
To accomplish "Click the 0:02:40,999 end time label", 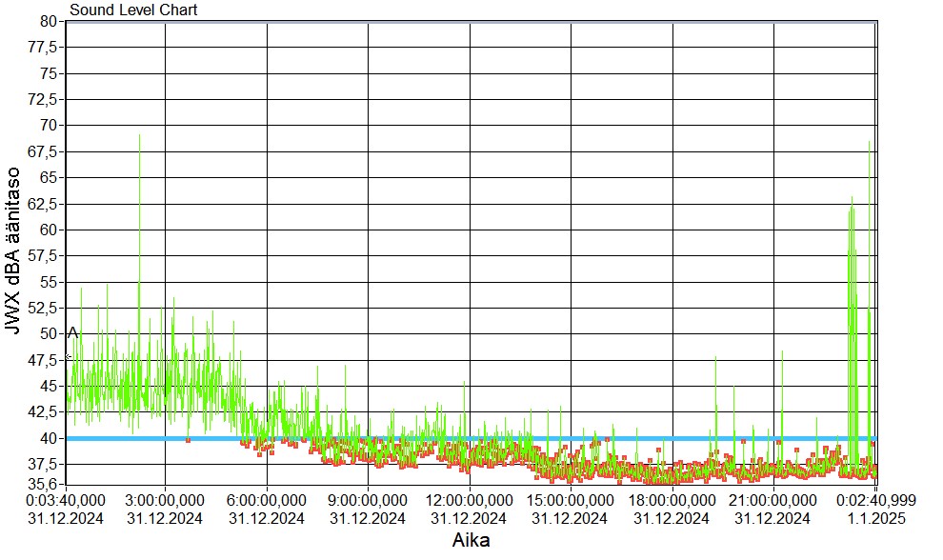I will [871, 501].
